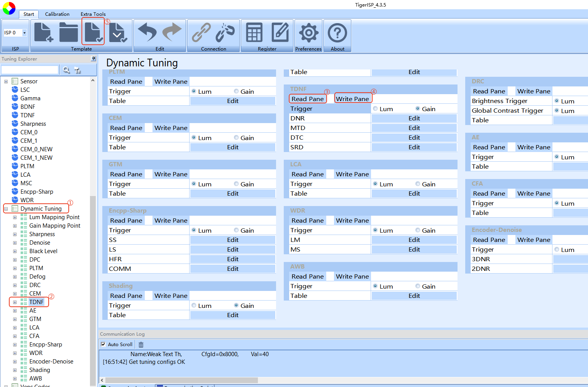This screenshot has width=588, height=387.
Task: Select Gain trigger radio in CEM section
Action: click(236, 138)
